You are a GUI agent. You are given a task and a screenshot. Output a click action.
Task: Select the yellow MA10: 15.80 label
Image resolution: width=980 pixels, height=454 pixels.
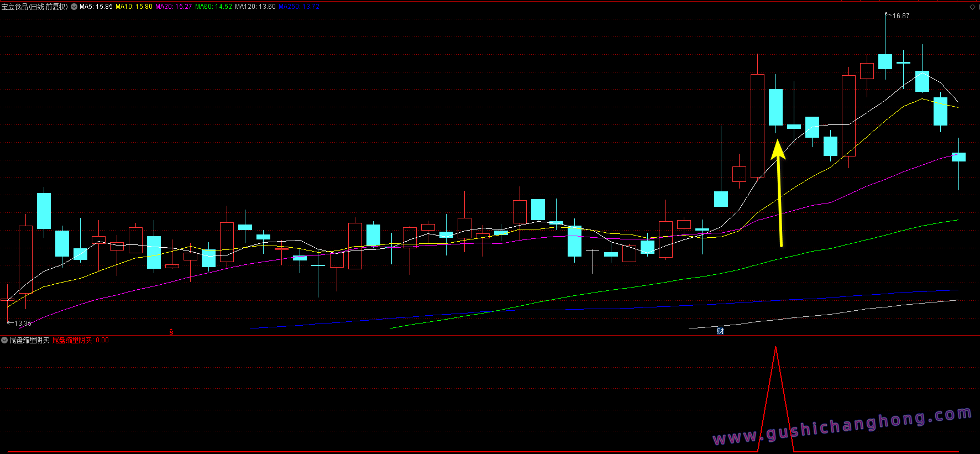pos(134,7)
